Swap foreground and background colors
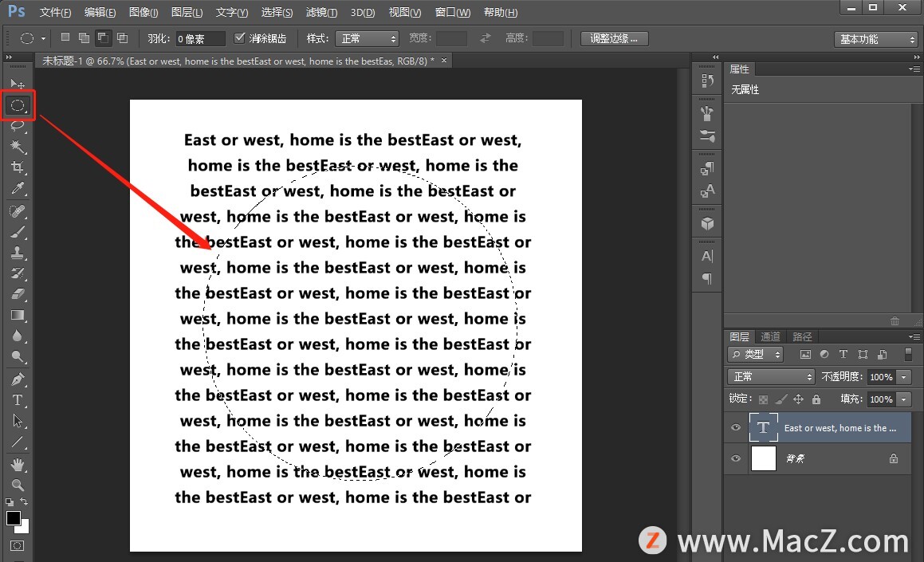This screenshot has width=924, height=562. [24, 501]
